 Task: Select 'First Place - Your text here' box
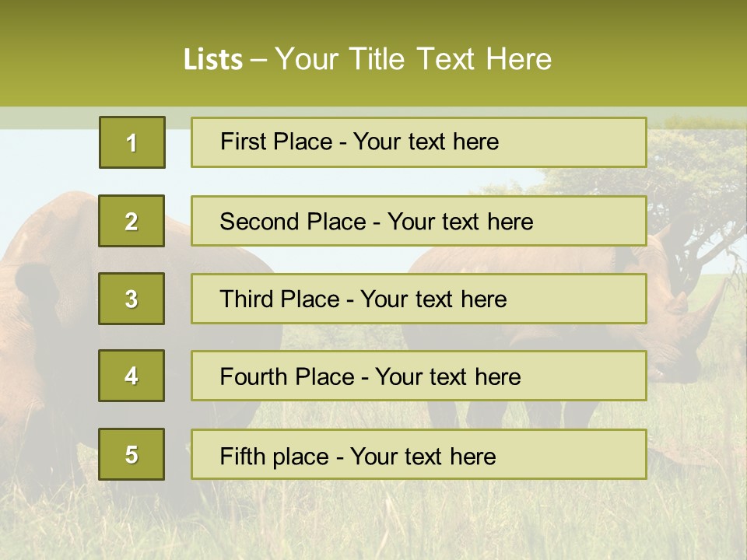tap(419, 142)
